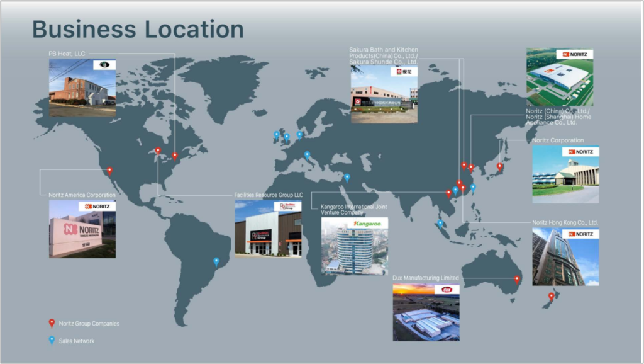
Task: Click the Sakura logo on the factory photo
Action: 404,72
